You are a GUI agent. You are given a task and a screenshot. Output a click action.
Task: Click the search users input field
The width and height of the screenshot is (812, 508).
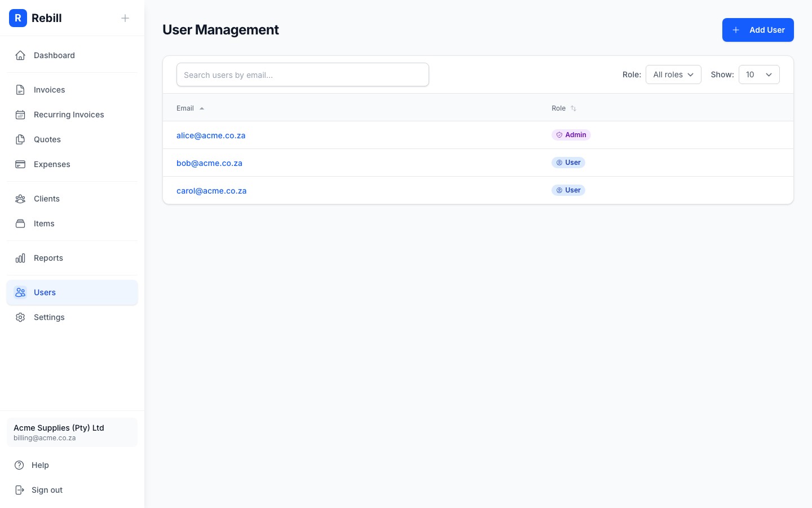pyautogui.click(x=303, y=75)
